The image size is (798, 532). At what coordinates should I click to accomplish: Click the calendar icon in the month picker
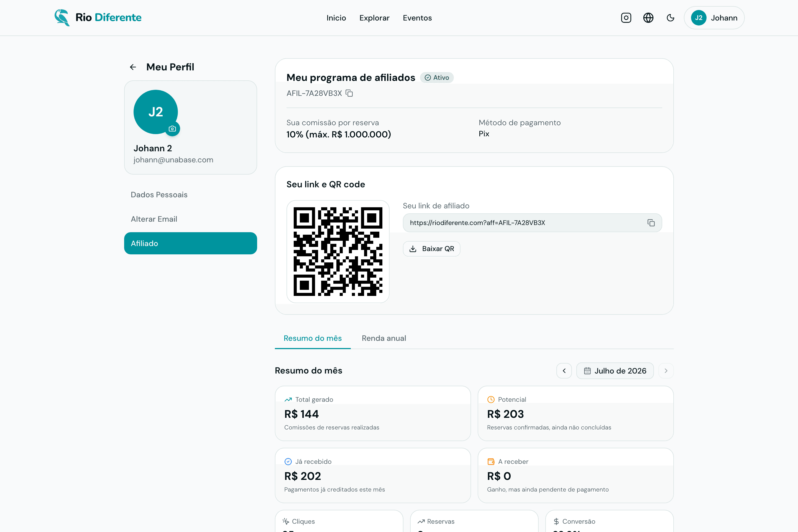pos(587,371)
